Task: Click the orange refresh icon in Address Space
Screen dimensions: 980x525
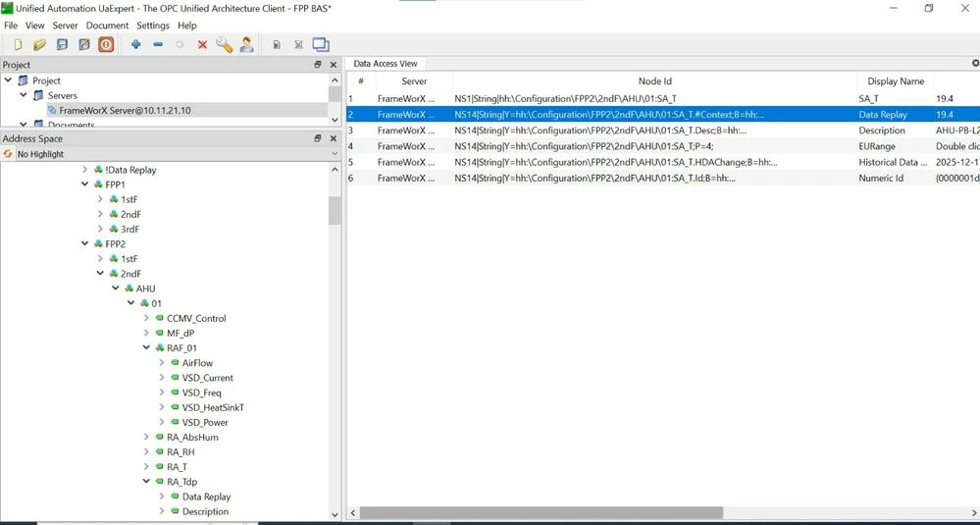Action: pyautogui.click(x=8, y=154)
